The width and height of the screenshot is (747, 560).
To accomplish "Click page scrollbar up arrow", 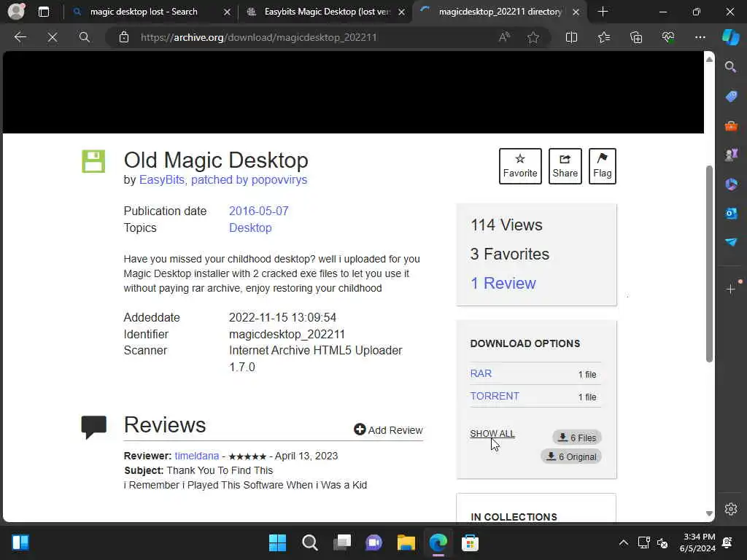I will [x=709, y=59].
